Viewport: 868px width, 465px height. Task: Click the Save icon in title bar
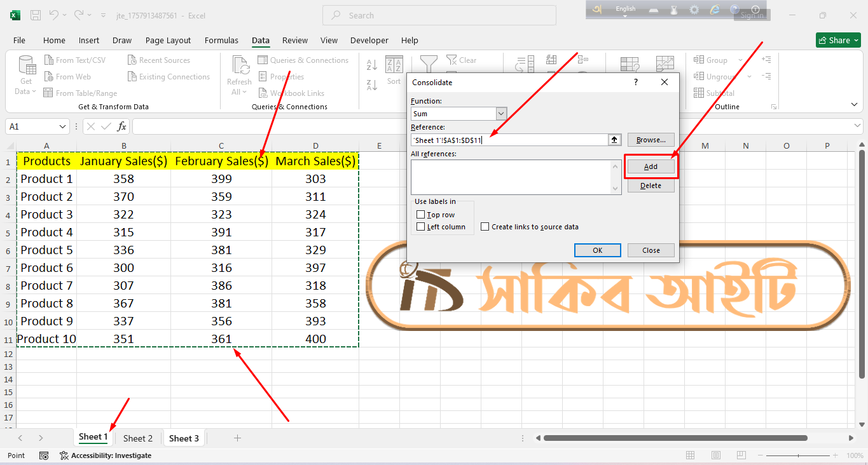tap(36, 15)
